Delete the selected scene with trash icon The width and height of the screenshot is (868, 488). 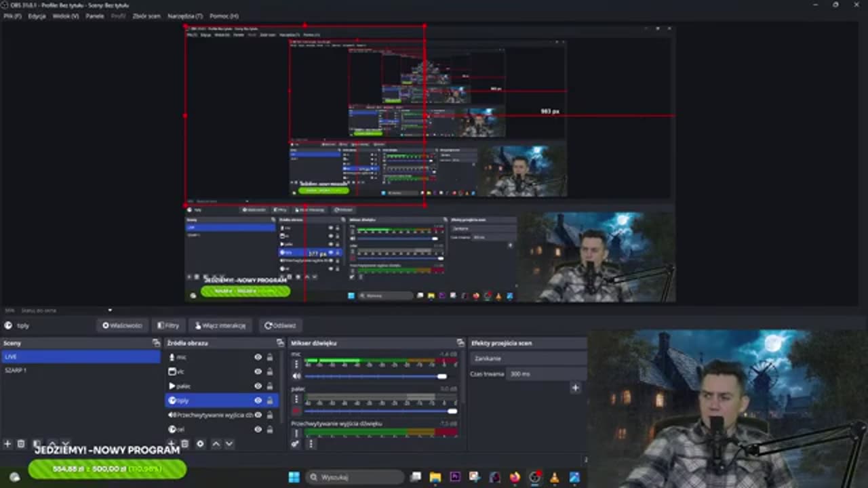click(x=21, y=444)
